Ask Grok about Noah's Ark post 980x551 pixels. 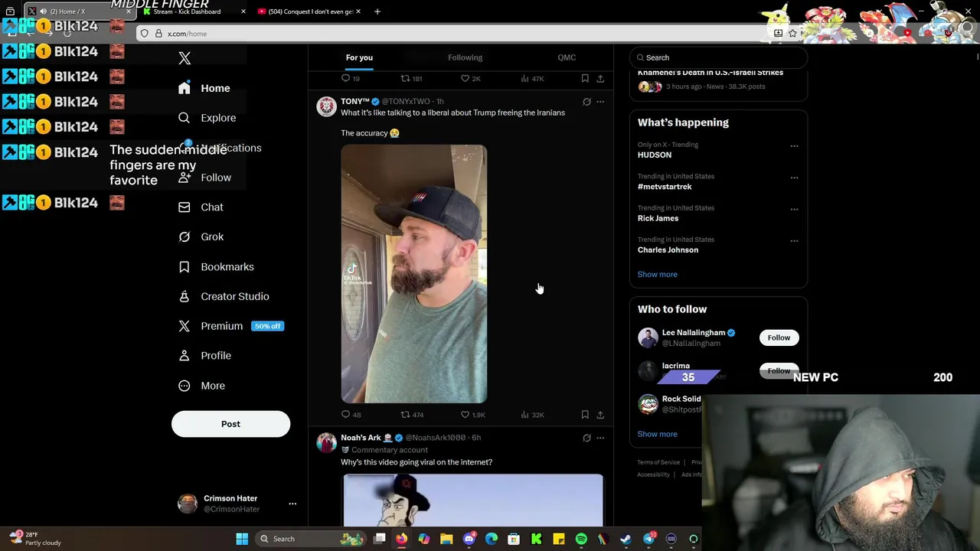tap(586, 438)
